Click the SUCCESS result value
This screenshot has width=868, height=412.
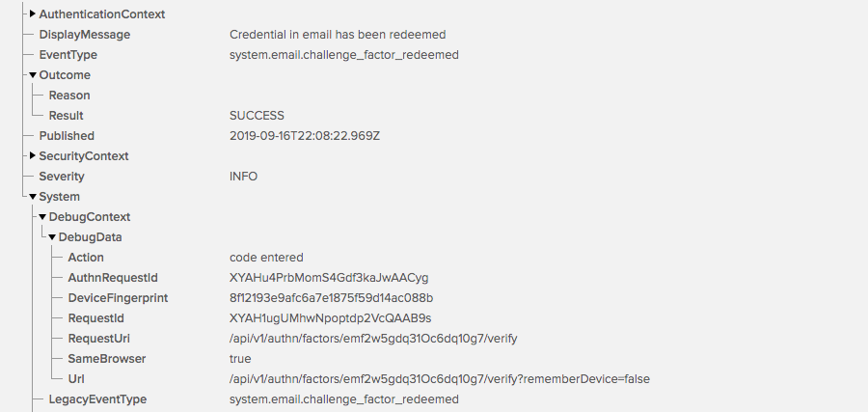pyautogui.click(x=257, y=115)
